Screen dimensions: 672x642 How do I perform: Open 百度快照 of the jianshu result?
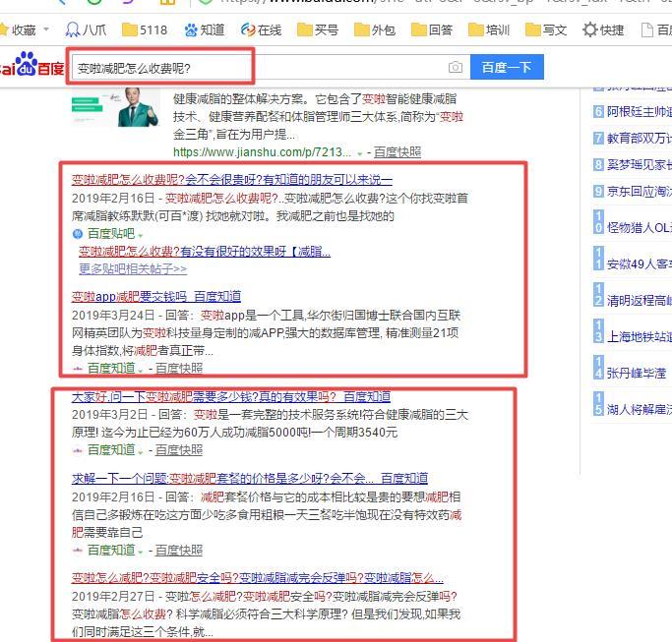point(397,152)
